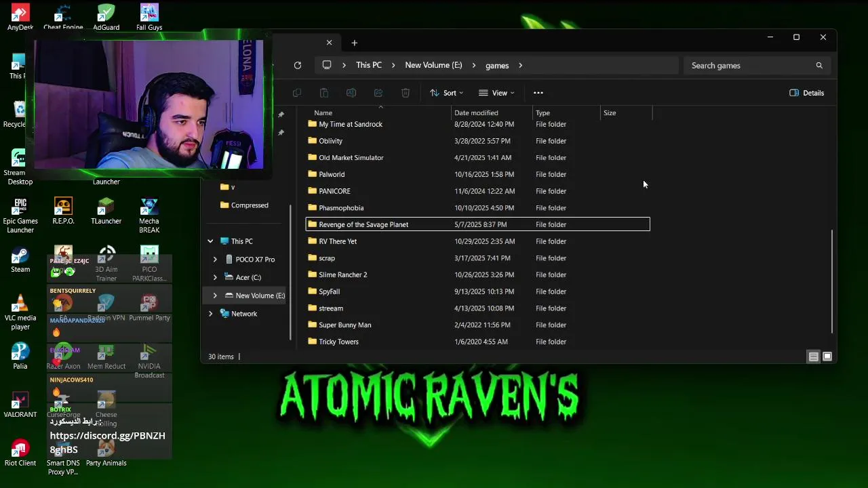Screen dimensions: 868x488
Task: Add a new Explorer tab
Action: pos(354,43)
